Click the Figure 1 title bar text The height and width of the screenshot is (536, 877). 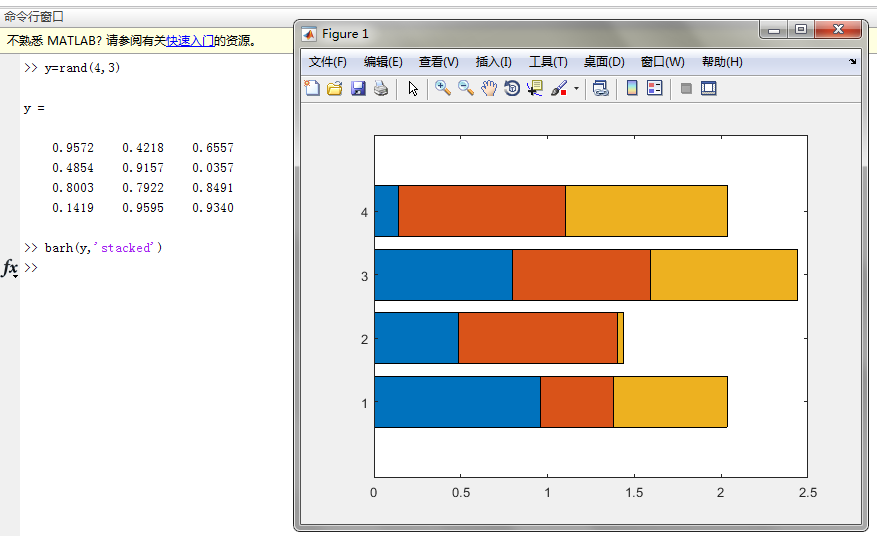point(345,34)
